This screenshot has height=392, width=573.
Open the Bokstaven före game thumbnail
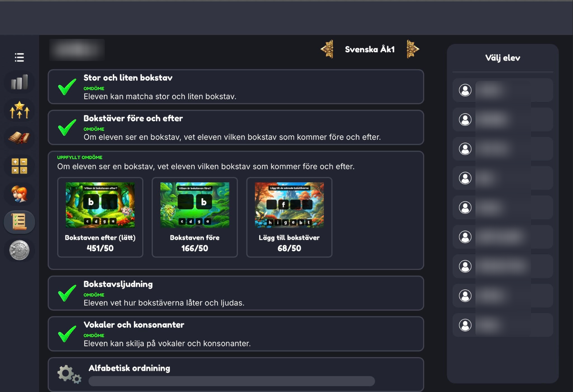click(195, 206)
